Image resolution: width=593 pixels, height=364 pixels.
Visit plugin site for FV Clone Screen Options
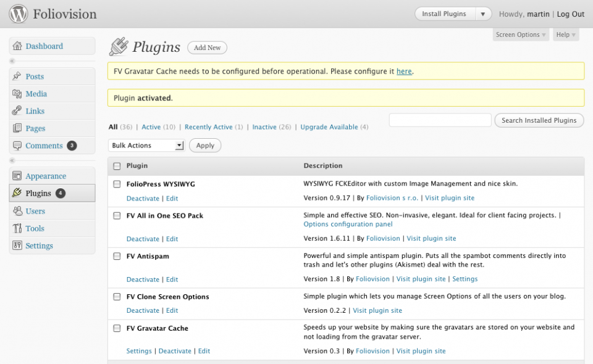[x=377, y=310]
